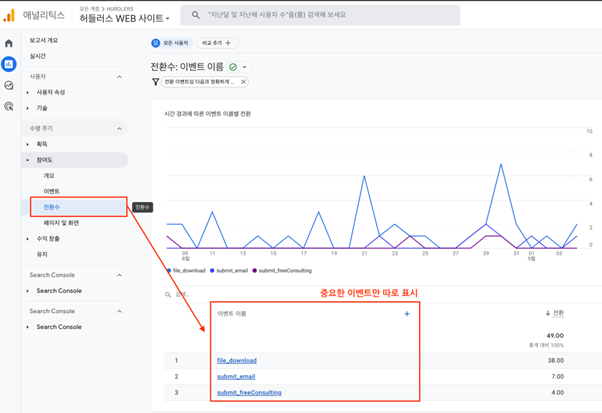602x413 pixels.
Task: Open the Home icon in left rail
Action: click(9, 43)
